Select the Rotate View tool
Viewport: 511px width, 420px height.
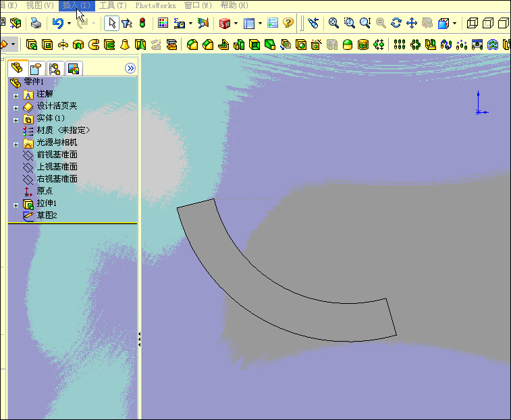coord(396,23)
